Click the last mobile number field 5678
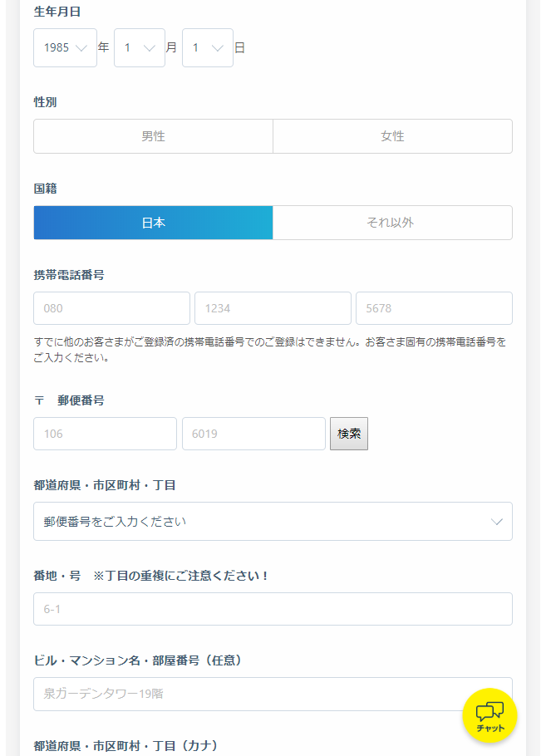This screenshot has height=756, width=551. coord(434,308)
